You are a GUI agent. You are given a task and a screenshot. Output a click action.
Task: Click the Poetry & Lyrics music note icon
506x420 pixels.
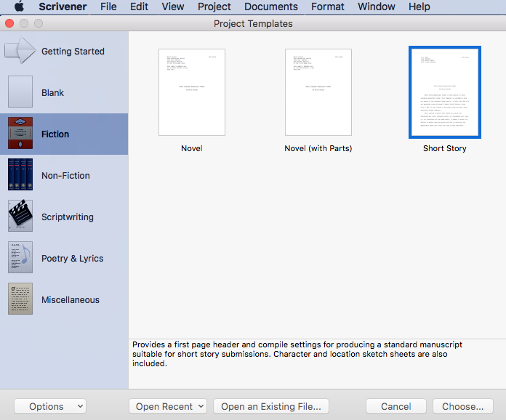(x=20, y=257)
